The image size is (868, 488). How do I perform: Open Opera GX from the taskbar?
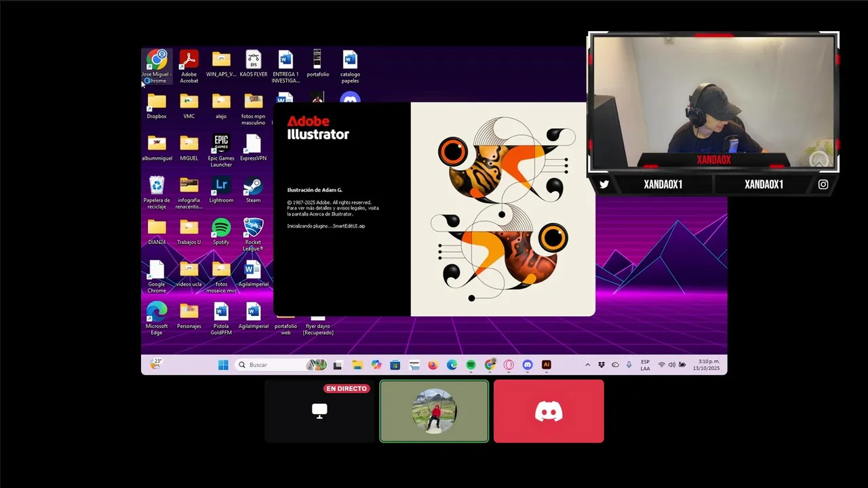click(509, 365)
